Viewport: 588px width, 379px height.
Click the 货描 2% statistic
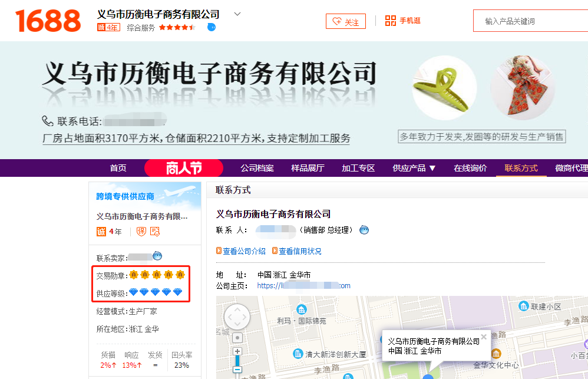(108, 360)
